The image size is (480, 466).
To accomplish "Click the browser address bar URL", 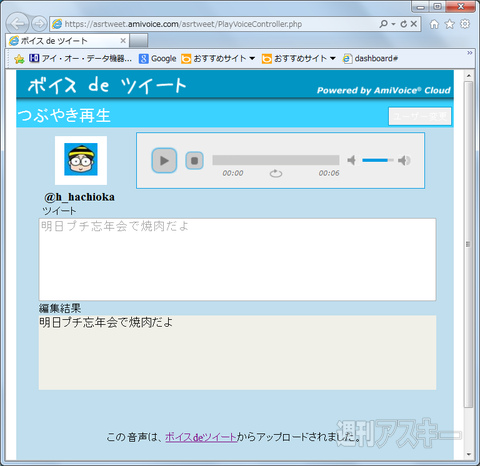I will (x=183, y=24).
